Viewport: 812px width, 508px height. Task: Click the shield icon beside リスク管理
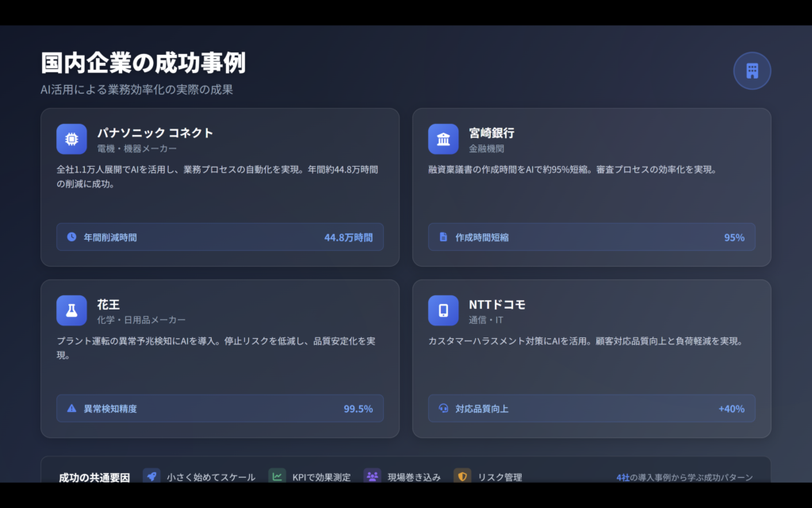coord(462,476)
